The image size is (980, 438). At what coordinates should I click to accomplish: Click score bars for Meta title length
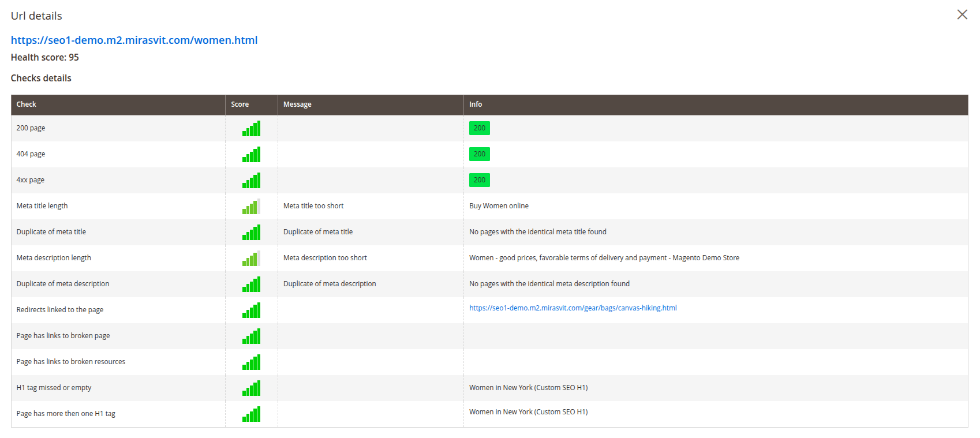pos(251,206)
